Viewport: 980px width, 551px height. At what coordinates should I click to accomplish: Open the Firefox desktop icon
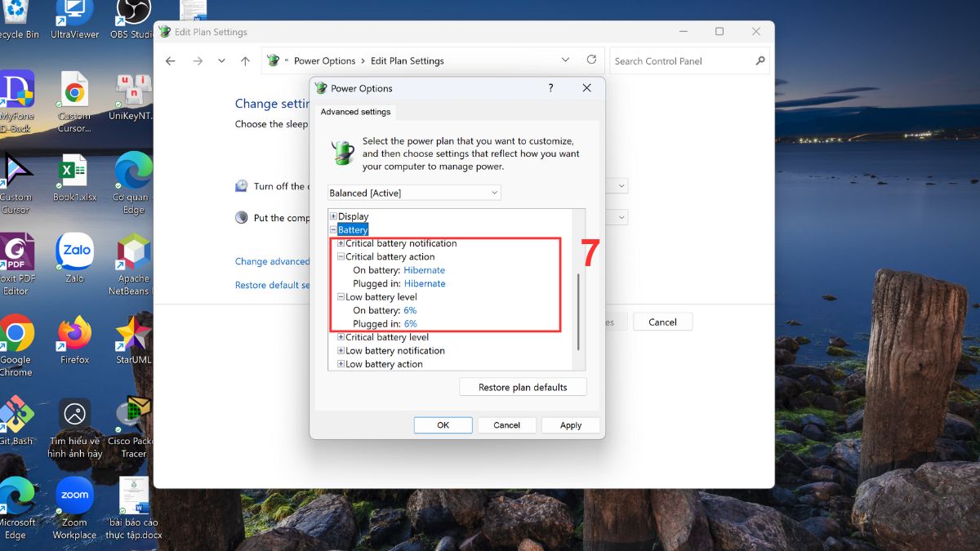[74, 335]
